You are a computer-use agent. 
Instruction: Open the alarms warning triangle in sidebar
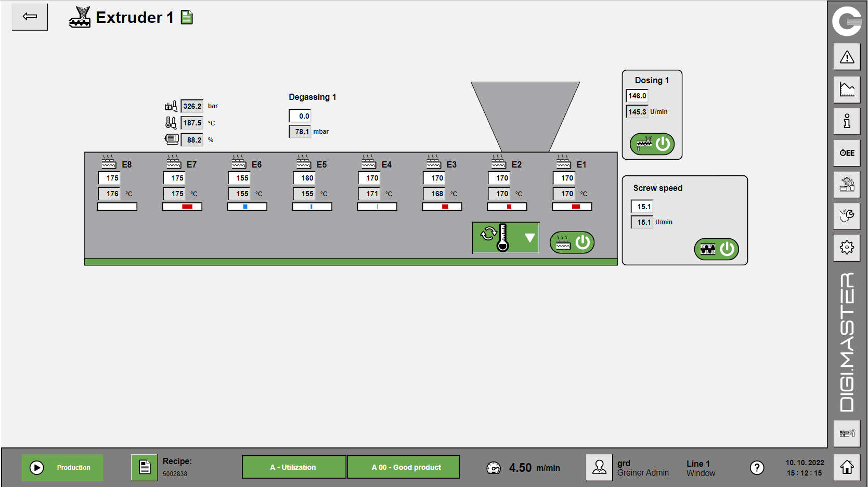click(847, 57)
